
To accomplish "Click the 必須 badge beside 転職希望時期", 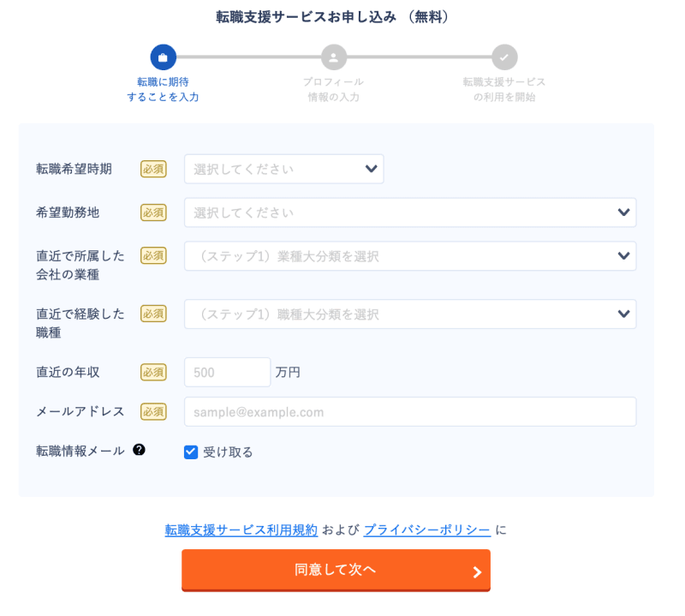I will [x=153, y=169].
